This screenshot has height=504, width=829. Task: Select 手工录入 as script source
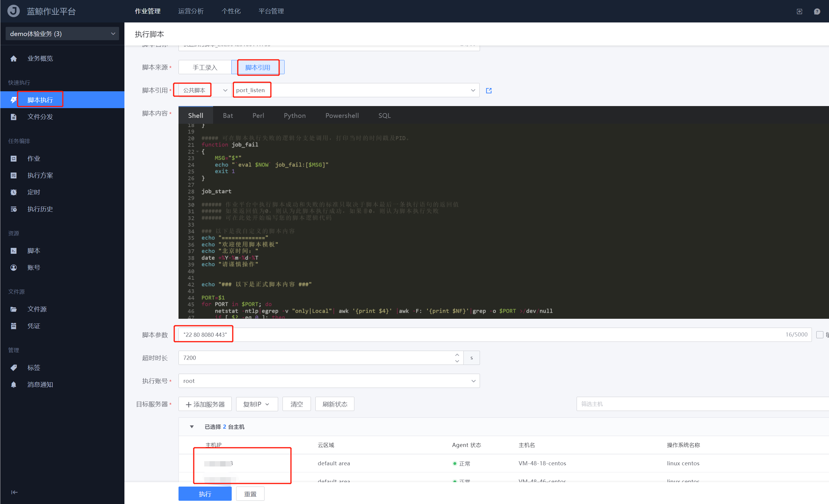pyautogui.click(x=205, y=67)
